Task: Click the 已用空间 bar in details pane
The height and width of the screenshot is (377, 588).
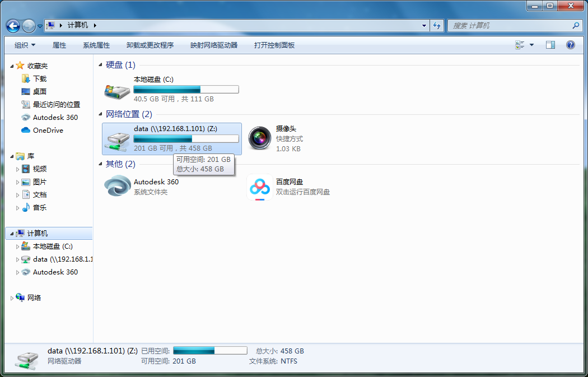Action: click(210, 350)
